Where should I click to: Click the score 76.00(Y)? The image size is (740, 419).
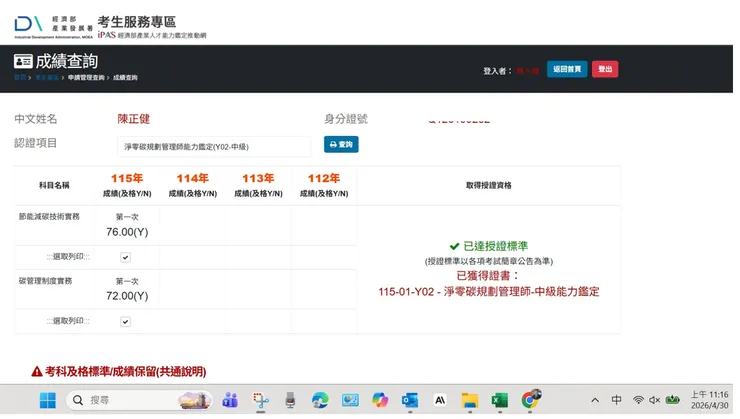click(127, 232)
